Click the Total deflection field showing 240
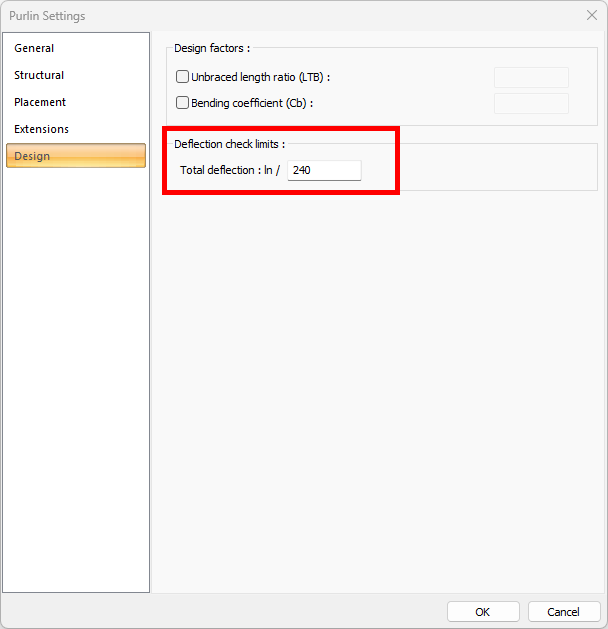 click(324, 170)
